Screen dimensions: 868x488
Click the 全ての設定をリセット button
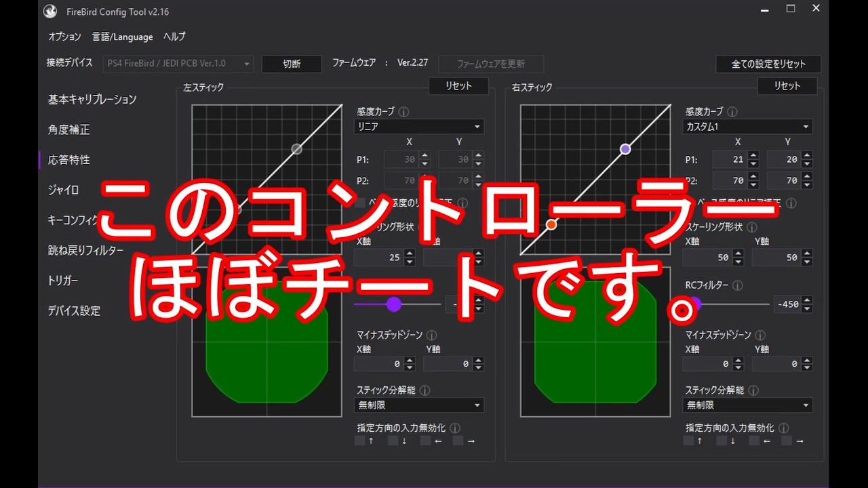(x=768, y=64)
